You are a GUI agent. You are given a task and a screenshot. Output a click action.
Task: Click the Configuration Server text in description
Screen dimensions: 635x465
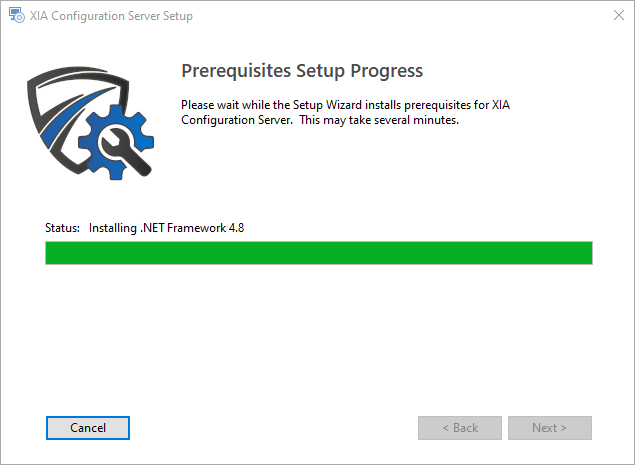(x=237, y=120)
